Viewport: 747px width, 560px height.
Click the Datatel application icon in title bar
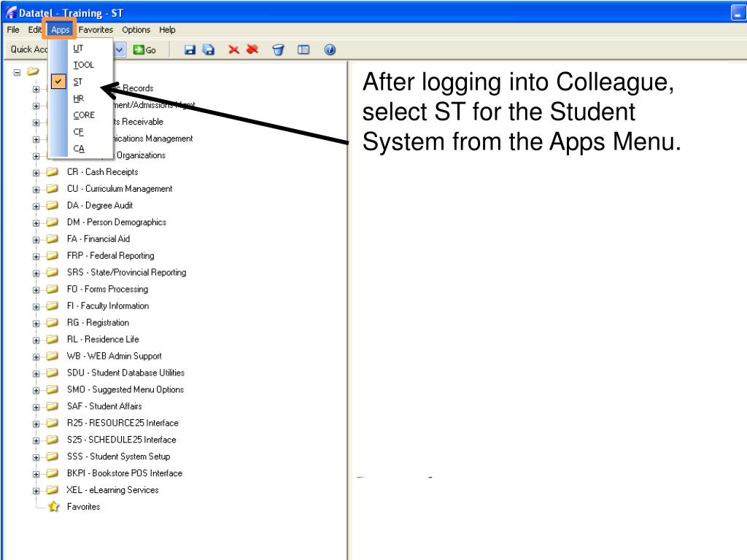10,12
